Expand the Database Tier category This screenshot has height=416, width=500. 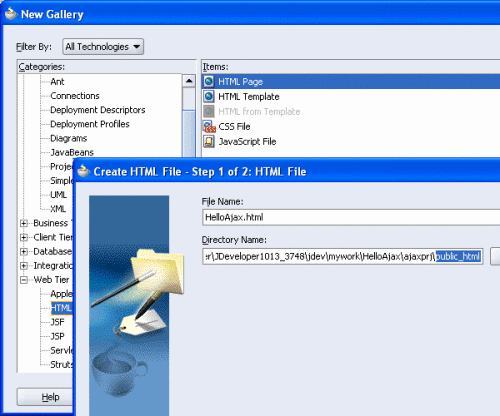(24, 251)
